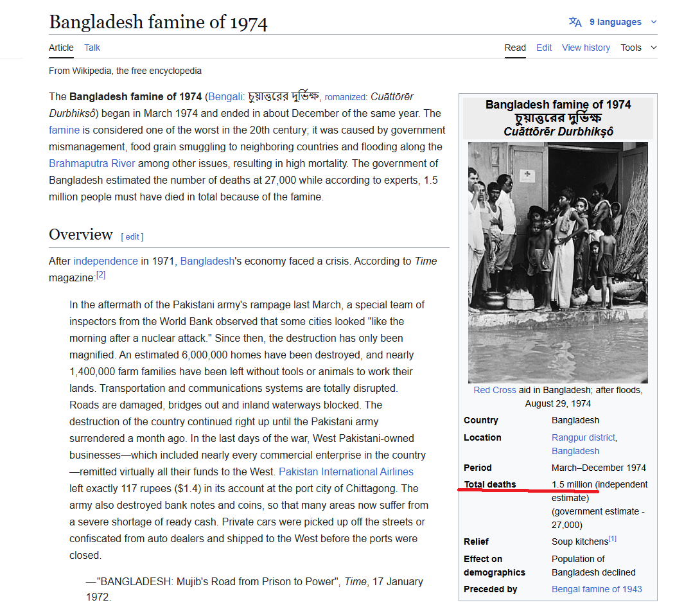675x616 pixels.
Task: Open the View history tab
Action: [586, 48]
